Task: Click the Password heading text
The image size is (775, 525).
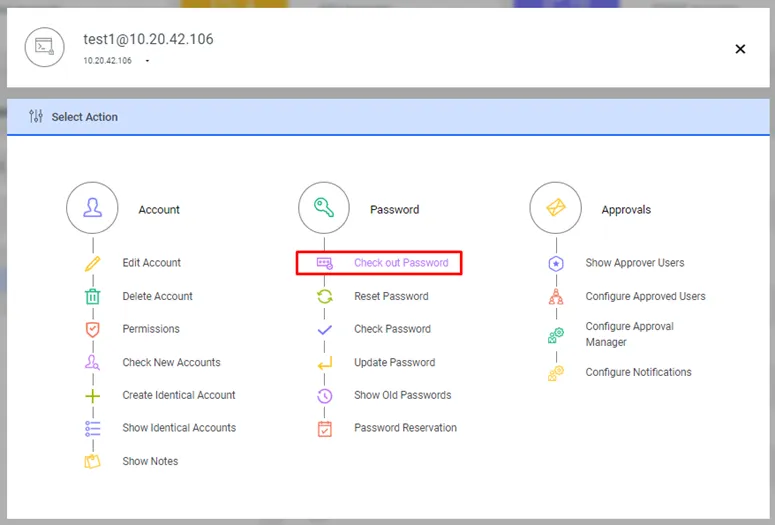Action: (x=394, y=210)
